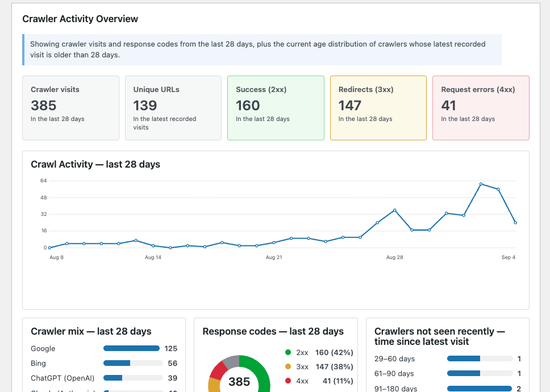Click the ChatGPT count 39
Image resolution: width=550 pixels, height=392 pixels.
coord(173,378)
